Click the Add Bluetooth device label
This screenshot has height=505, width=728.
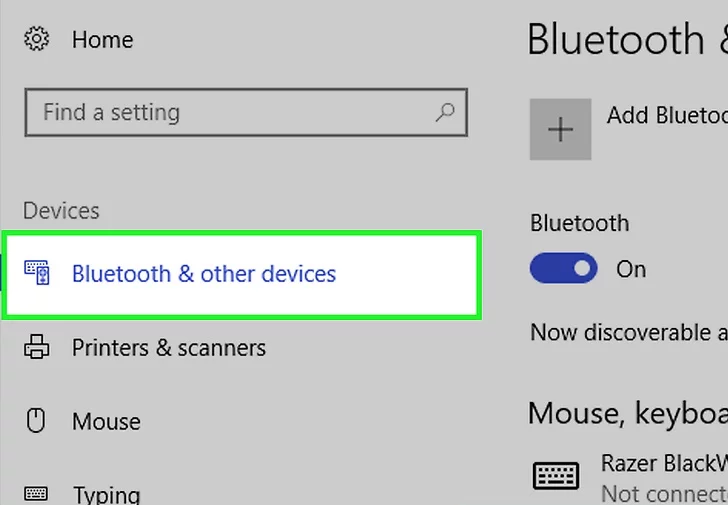pyautogui.click(x=666, y=115)
